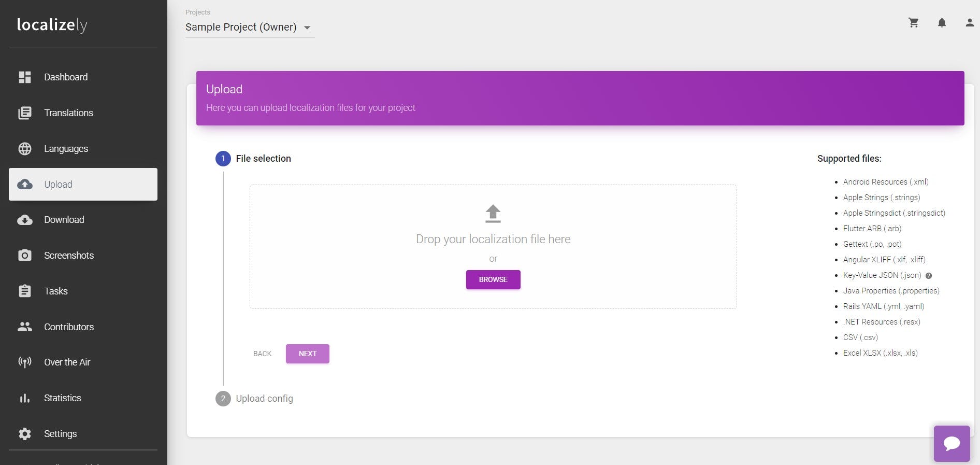Click the NEXT button
This screenshot has height=465, width=980.
(x=308, y=354)
